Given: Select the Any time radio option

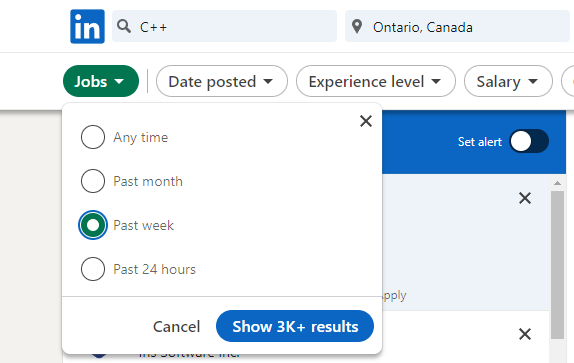Looking at the screenshot, I should pos(93,137).
